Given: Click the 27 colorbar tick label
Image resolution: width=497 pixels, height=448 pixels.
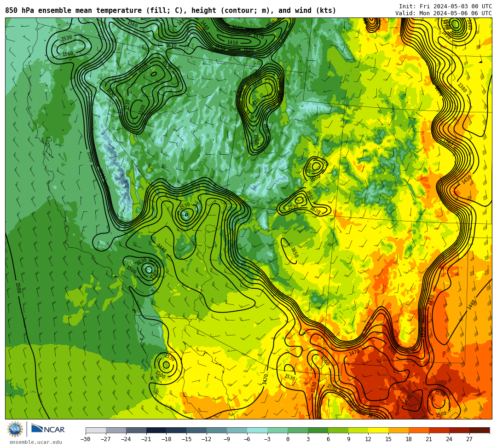Looking at the screenshot, I should pos(469,439).
